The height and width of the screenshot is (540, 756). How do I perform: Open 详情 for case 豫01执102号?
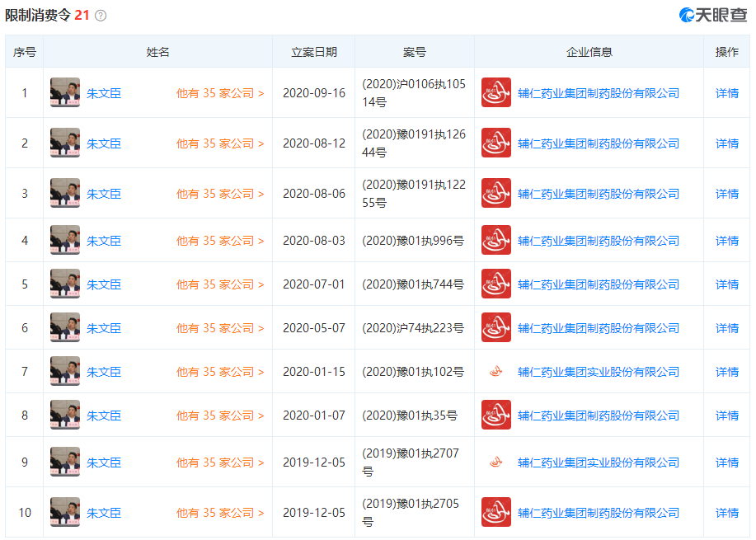pos(727,372)
